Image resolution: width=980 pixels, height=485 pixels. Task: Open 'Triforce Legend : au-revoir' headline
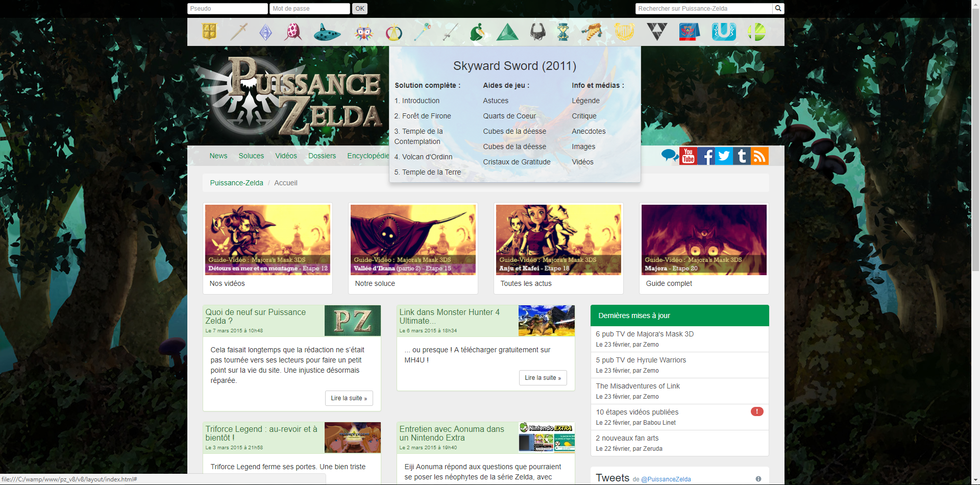click(x=261, y=433)
